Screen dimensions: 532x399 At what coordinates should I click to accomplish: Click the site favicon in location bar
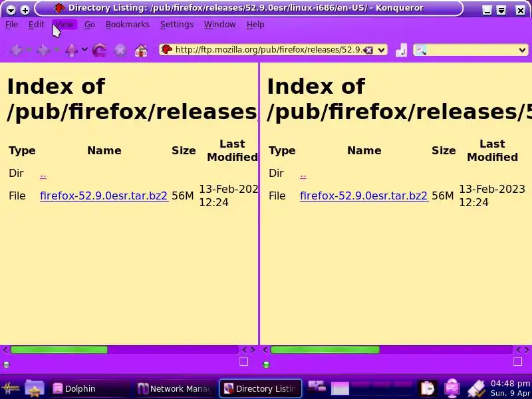[x=167, y=50]
